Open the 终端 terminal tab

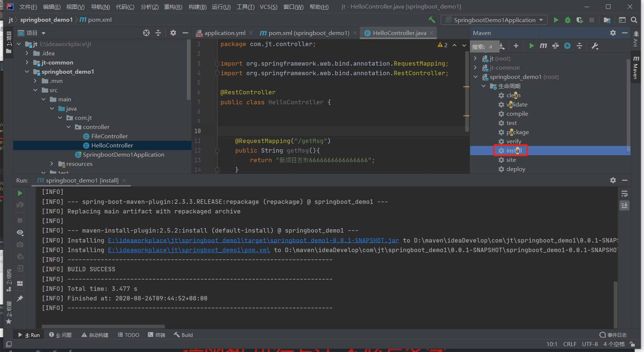(157, 335)
